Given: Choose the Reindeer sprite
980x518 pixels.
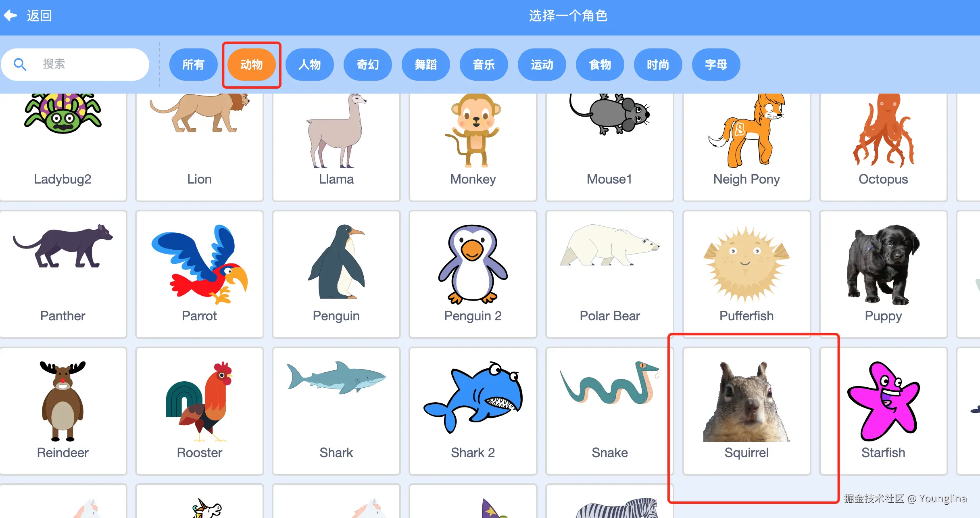Looking at the screenshot, I should (63, 411).
